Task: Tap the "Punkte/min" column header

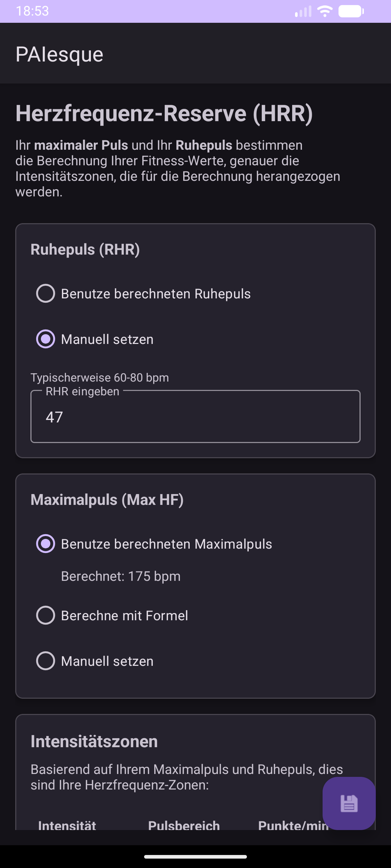Action: [290, 825]
